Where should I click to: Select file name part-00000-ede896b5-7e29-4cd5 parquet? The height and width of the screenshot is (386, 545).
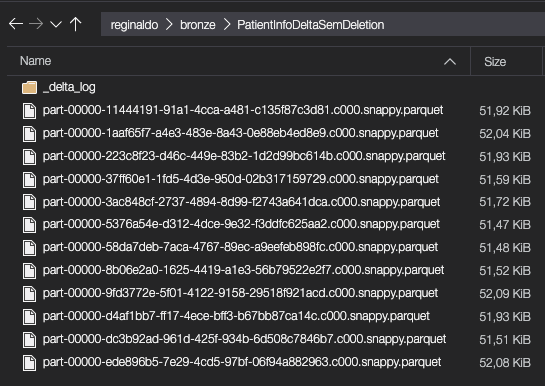click(x=242, y=362)
